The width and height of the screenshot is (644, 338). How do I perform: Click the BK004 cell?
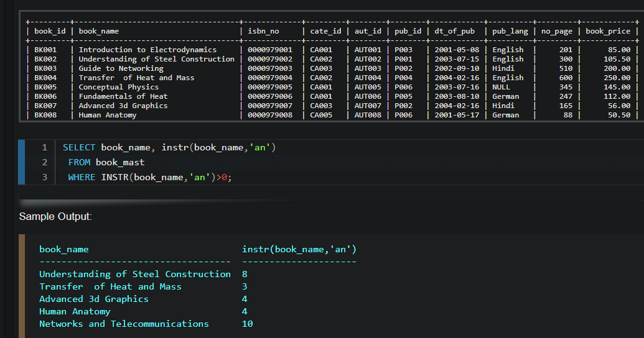[x=45, y=78]
